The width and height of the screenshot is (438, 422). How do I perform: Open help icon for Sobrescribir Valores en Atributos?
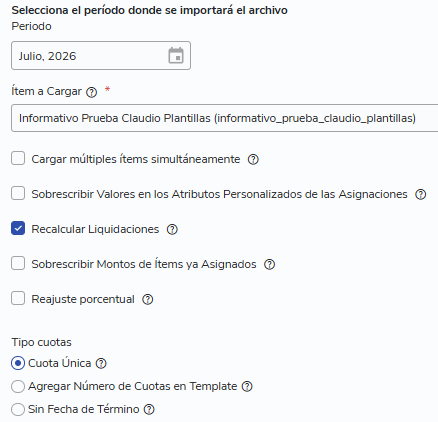coord(420,194)
